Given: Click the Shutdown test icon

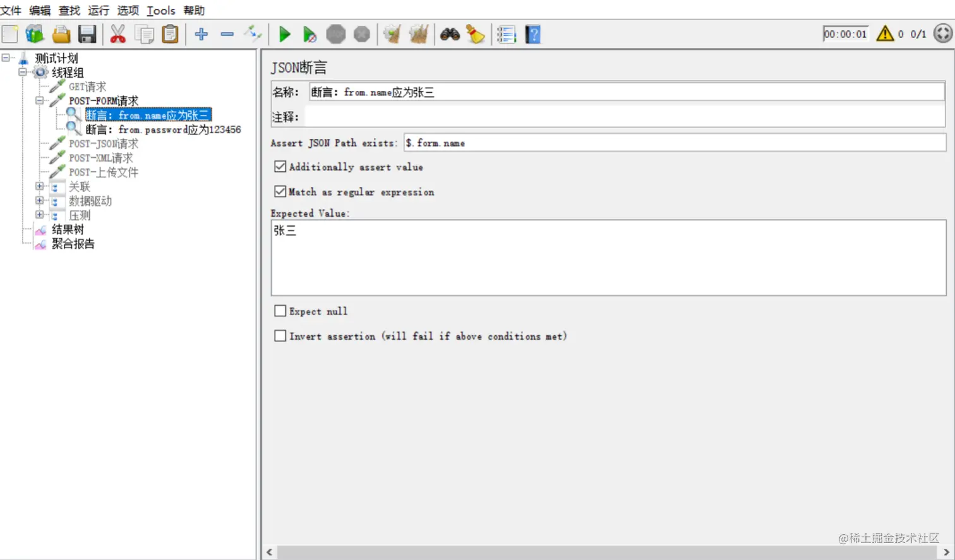Looking at the screenshot, I should click(x=362, y=34).
